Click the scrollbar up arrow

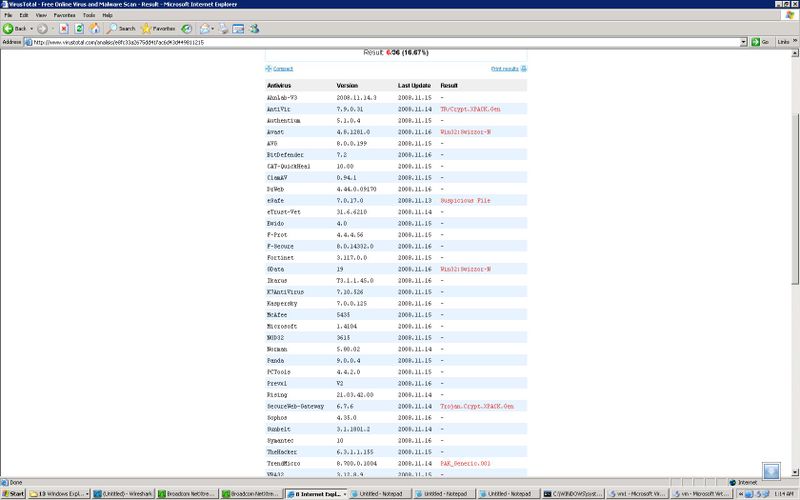[x=795, y=54]
